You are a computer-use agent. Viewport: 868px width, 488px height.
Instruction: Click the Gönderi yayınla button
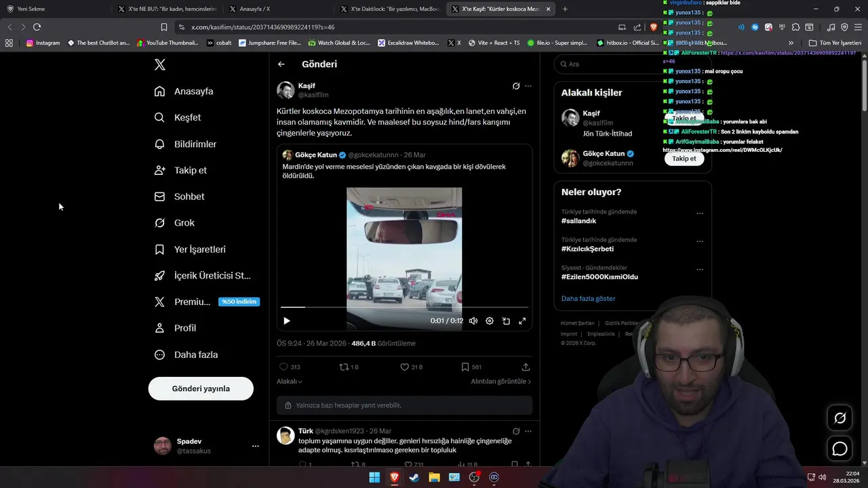[x=201, y=388]
